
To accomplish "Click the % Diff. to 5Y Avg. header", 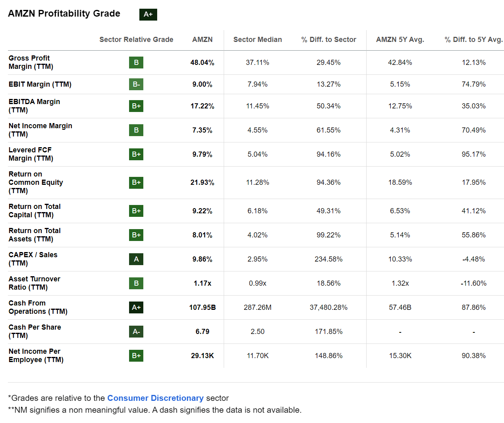I will (474, 40).
